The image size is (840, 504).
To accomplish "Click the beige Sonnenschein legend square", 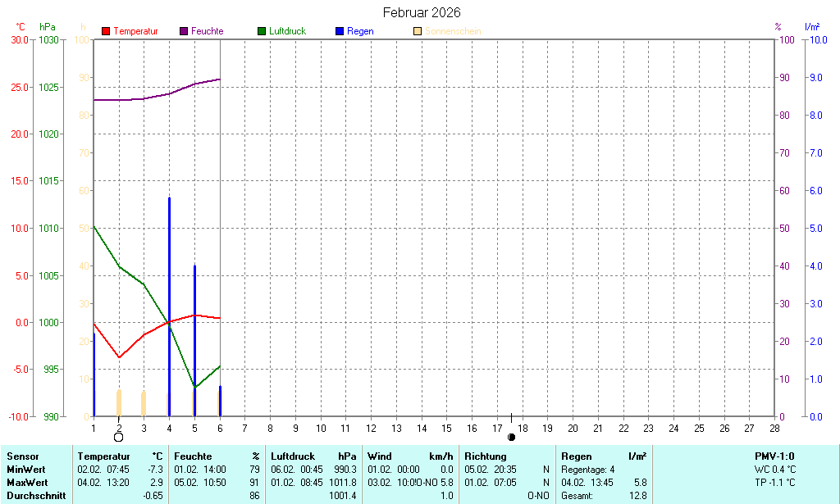I will tap(418, 31).
